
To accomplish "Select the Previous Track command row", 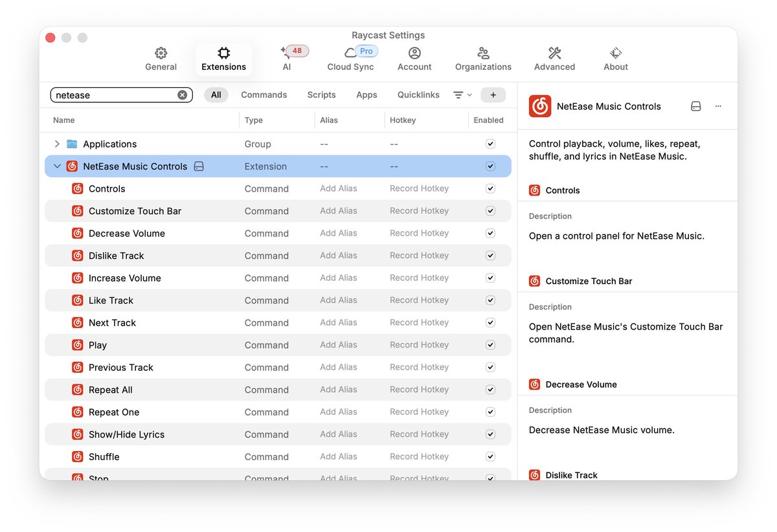I will tap(278, 367).
